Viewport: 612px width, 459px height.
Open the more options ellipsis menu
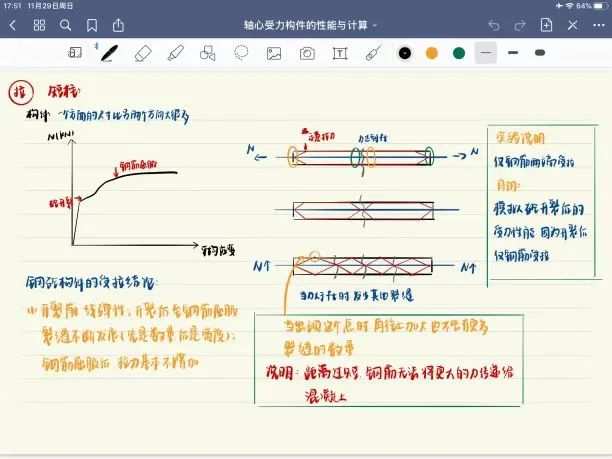coord(599,26)
